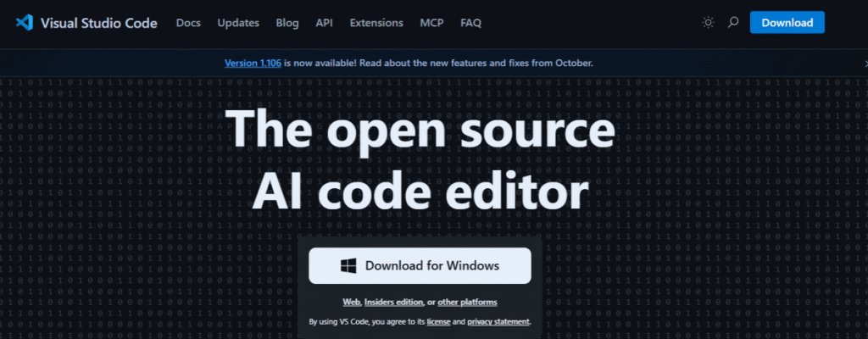Click the blue Download button in header
The width and height of the screenshot is (868, 339).
coord(787,23)
